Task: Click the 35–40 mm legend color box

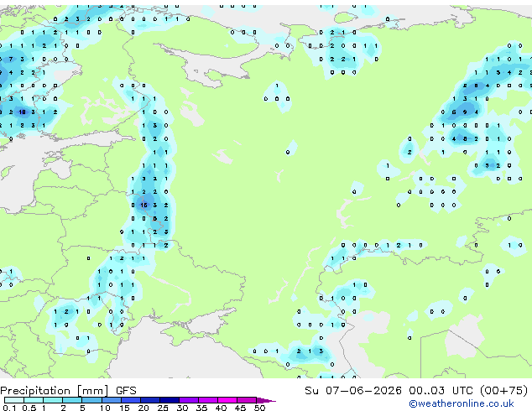Action: click(208, 400)
